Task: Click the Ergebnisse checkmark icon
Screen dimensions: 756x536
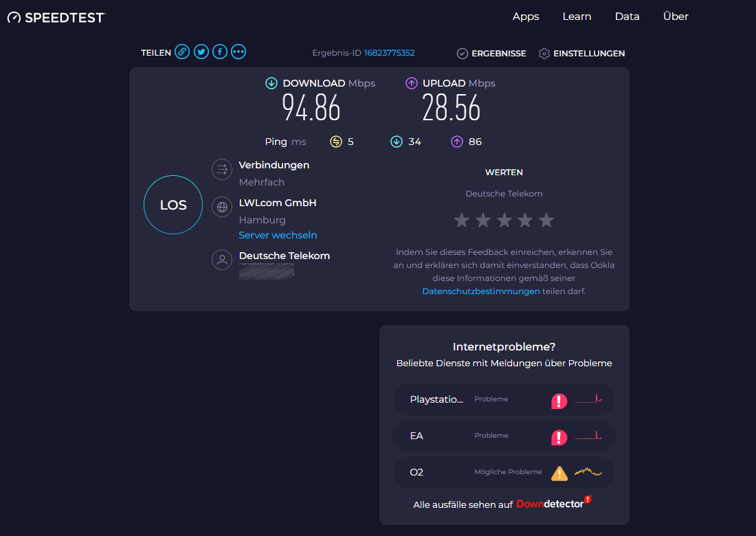Action: 463,54
